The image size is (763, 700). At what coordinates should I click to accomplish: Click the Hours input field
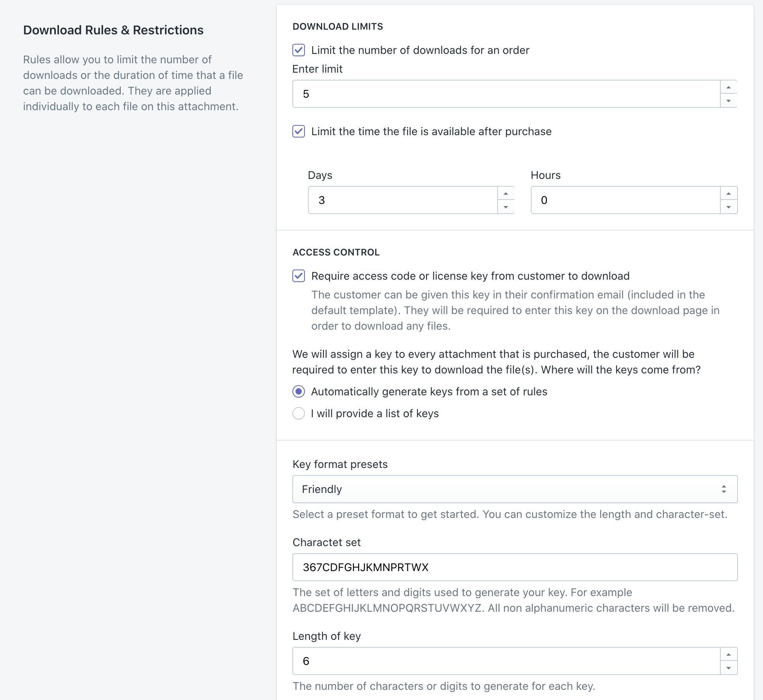click(x=625, y=200)
